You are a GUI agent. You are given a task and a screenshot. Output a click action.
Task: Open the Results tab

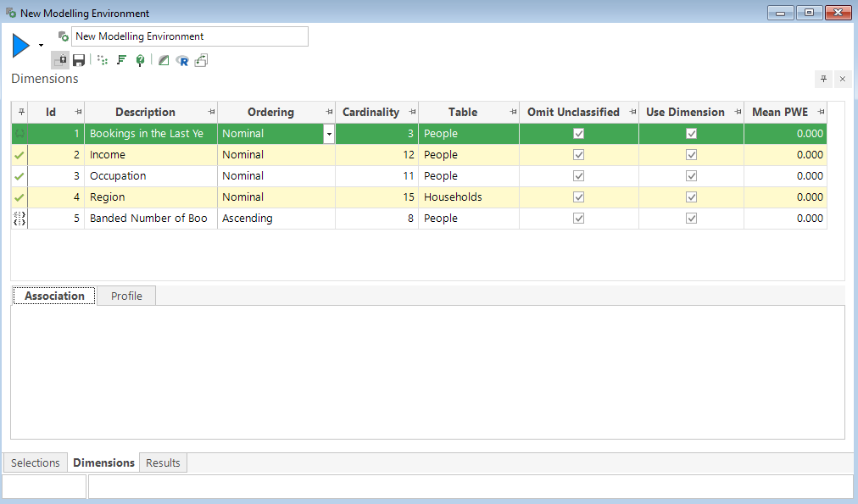pos(163,462)
